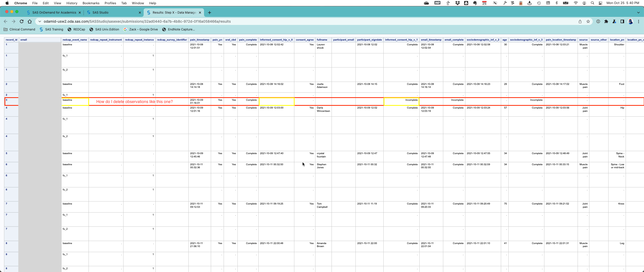Image resolution: width=644 pixels, height=272 pixels.
Task: Share the current page via the share icon
Action: click(580, 21)
